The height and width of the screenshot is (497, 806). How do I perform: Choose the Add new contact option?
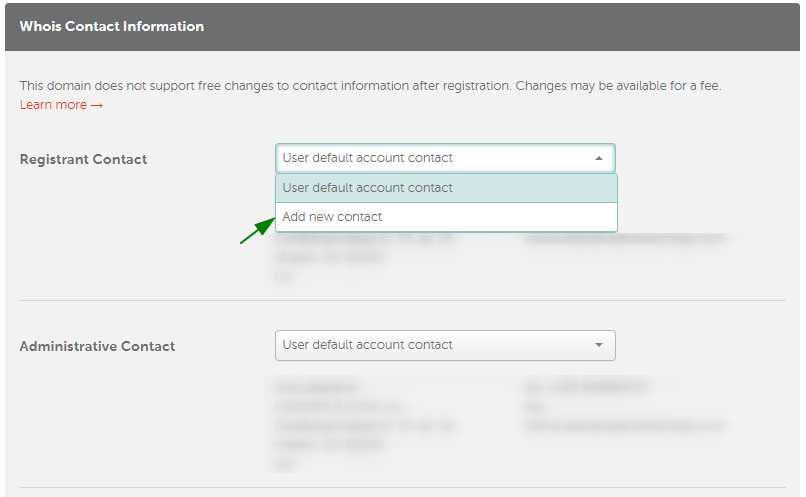446,217
